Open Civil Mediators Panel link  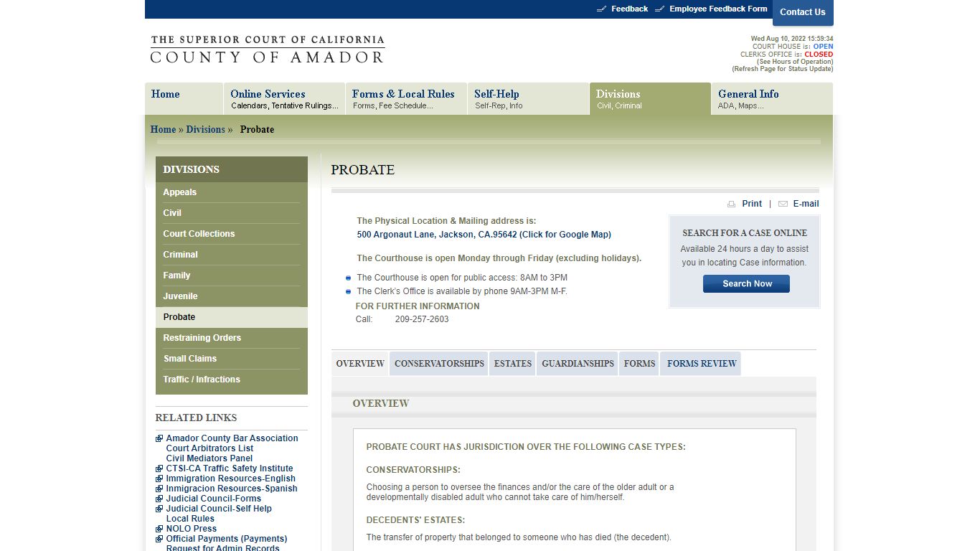point(209,458)
